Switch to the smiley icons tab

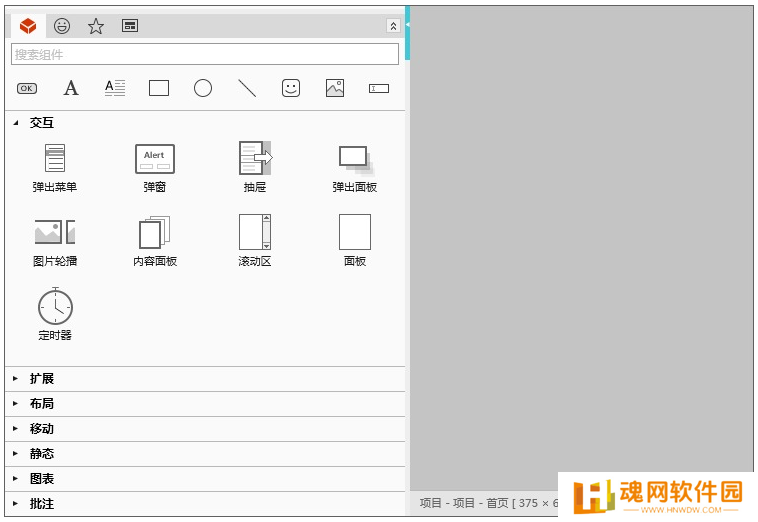pos(62,26)
